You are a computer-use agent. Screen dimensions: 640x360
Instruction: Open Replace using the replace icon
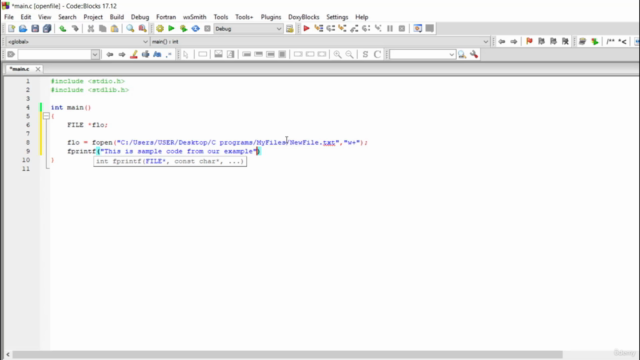pos(142,29)
